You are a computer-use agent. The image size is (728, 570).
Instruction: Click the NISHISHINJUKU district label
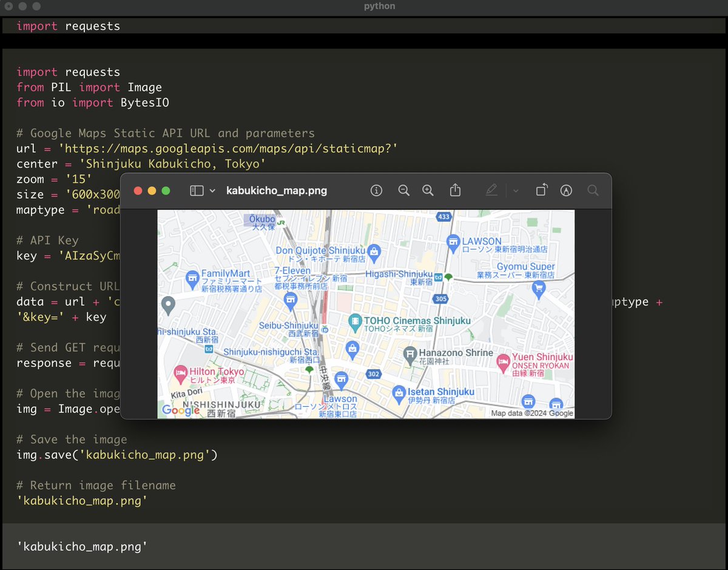221,404
